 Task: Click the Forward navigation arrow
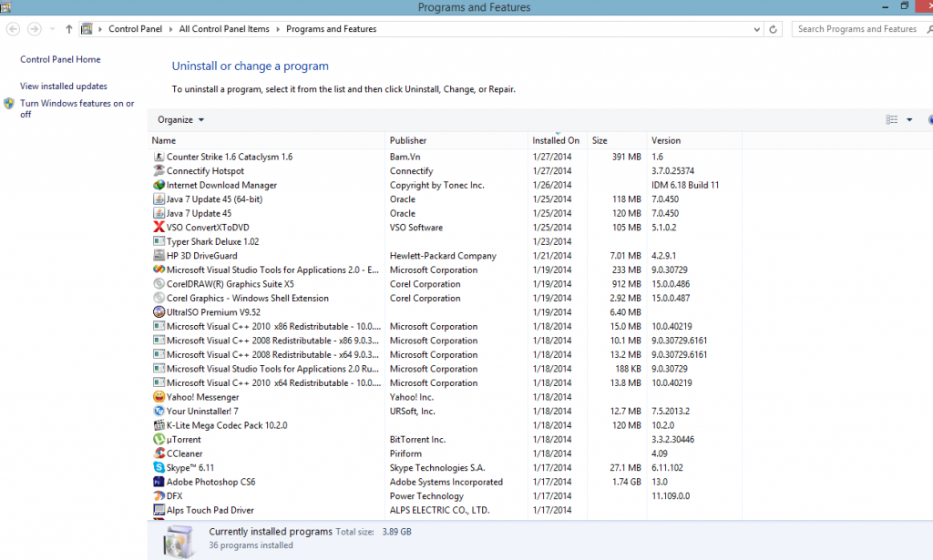[x=35, y=28]
